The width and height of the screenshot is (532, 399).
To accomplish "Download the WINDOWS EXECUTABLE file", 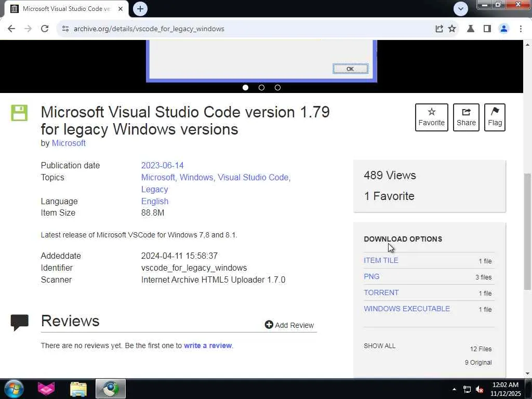I will click(407, 309).
